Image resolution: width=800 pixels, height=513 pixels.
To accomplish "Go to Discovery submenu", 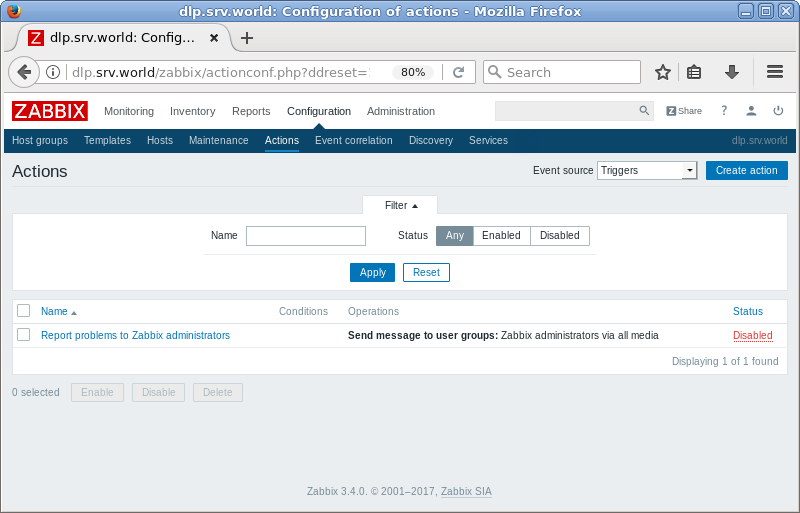I will point(431,140).
